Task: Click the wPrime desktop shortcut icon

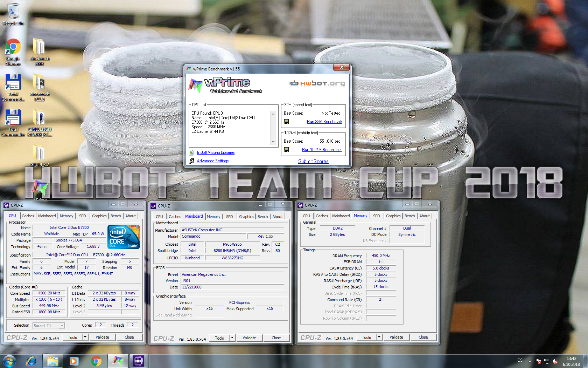Action: tap(40, 189)
